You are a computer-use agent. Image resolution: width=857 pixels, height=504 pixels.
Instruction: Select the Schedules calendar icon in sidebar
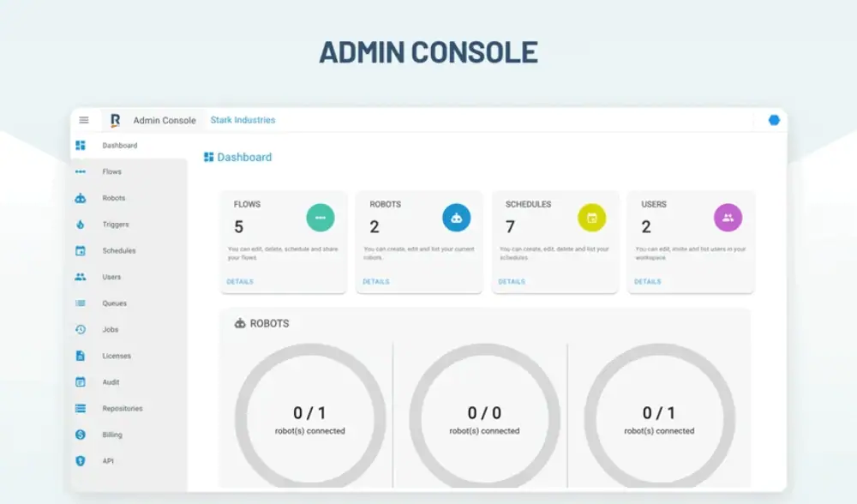[x=81, y=251]
